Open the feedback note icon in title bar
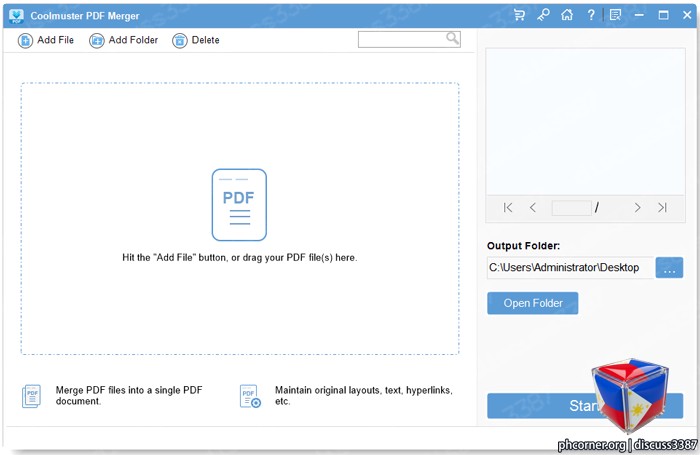Viewport: 700px width, 455px height. 615,15
